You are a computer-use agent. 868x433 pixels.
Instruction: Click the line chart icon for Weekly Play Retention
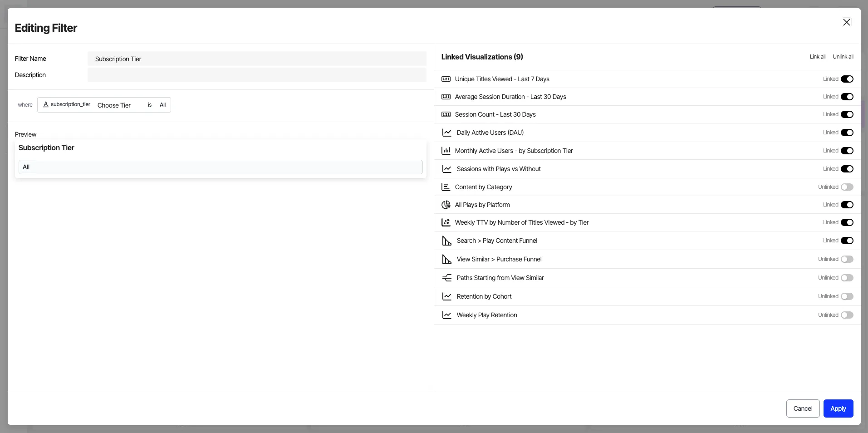coord(447,315)
